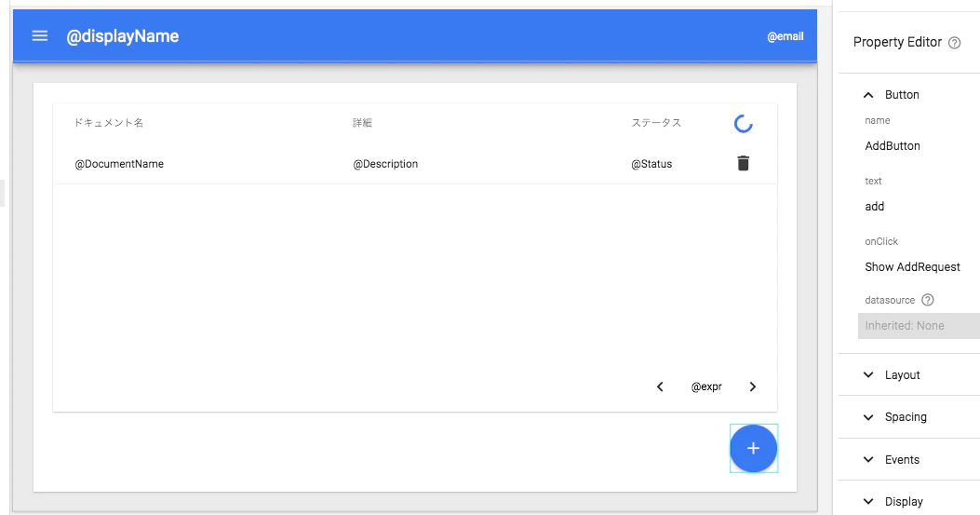Go to the previous page with the left chevron
This screenshot has height=515, width=980.
click(660, 386)
